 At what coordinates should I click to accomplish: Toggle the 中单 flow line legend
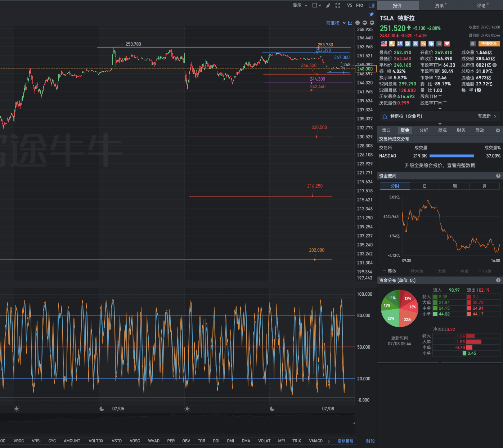[x=462, y=271]
